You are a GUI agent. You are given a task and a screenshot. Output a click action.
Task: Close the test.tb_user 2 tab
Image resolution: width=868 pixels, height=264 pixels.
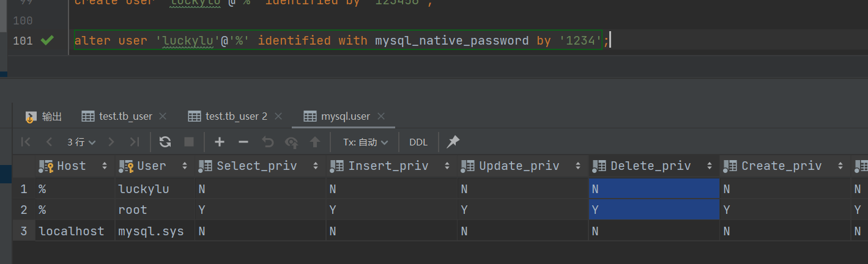[x=278, y=116]
